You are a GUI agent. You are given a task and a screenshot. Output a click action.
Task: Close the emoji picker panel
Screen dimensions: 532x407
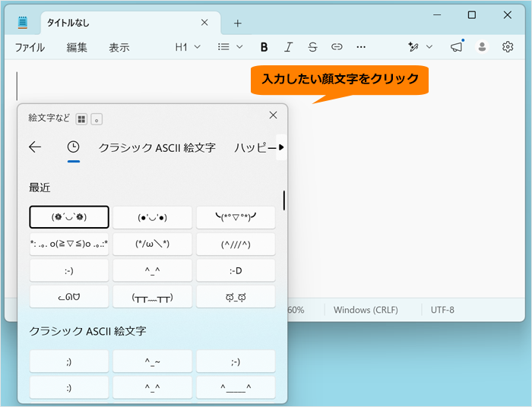point(273,115)
